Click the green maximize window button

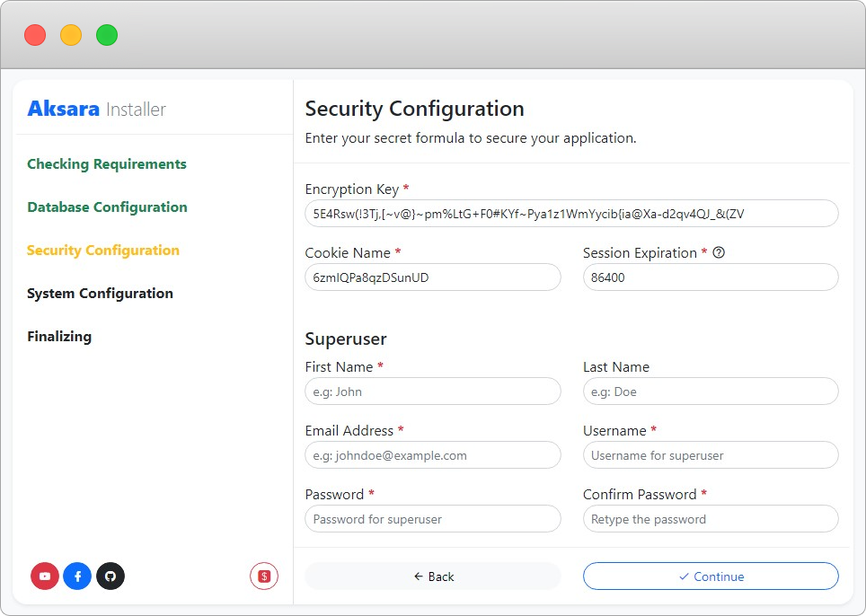coord(107,35)
